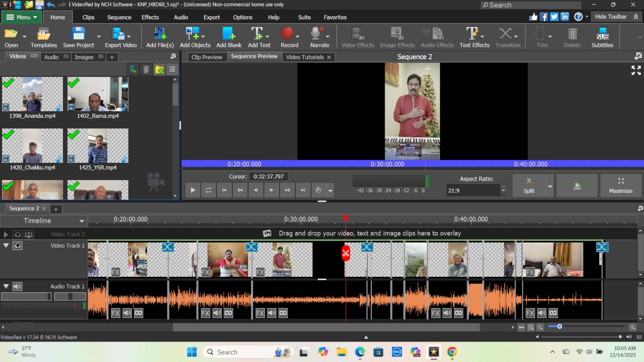Open the Images bin tab
The image size is (644, 362).
pos(89,57)
